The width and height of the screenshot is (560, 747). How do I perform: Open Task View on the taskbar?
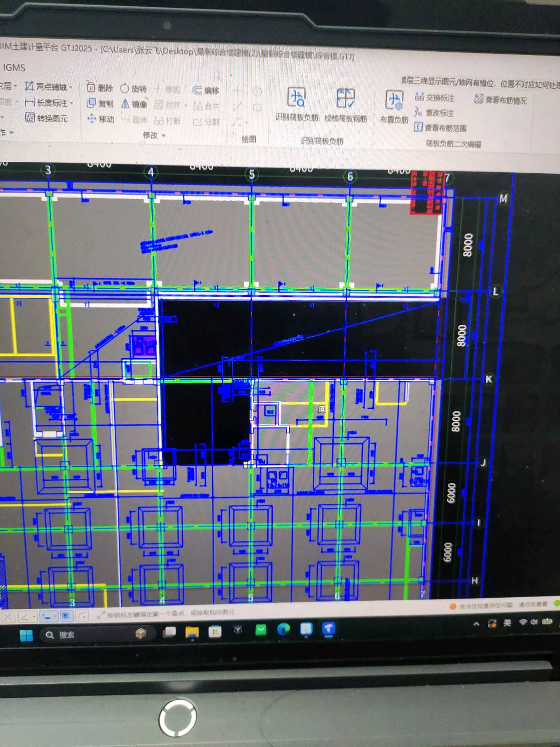point(169,632)
